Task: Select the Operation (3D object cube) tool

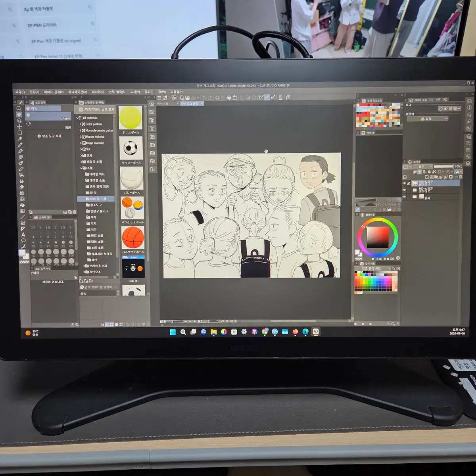Action: [x=19, y=120]
